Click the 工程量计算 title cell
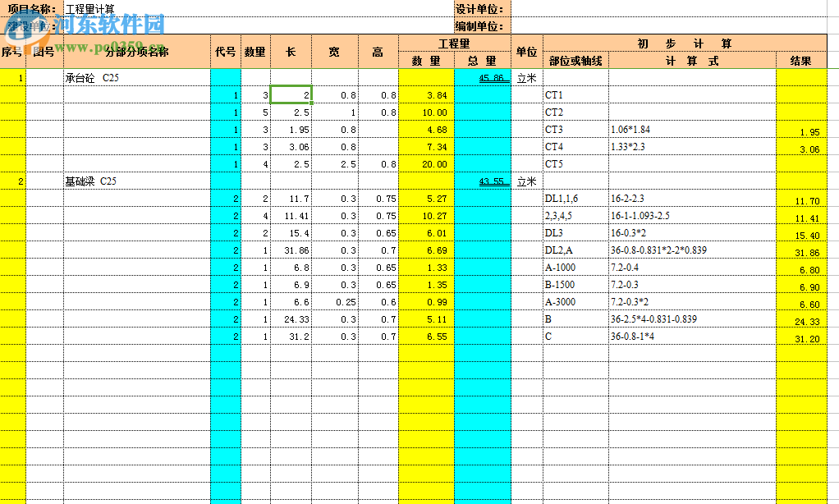 click(90, 9)
